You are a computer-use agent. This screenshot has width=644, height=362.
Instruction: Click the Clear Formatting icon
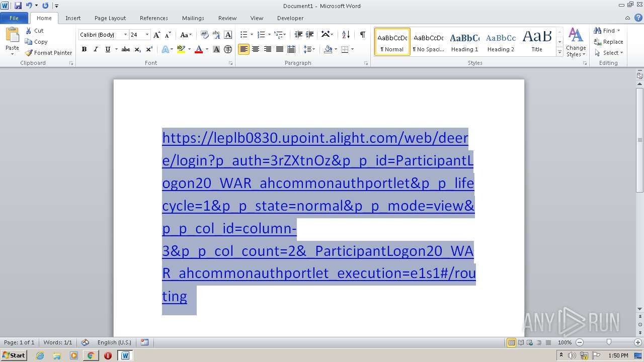pyautogui.click(x=204, y=35)
